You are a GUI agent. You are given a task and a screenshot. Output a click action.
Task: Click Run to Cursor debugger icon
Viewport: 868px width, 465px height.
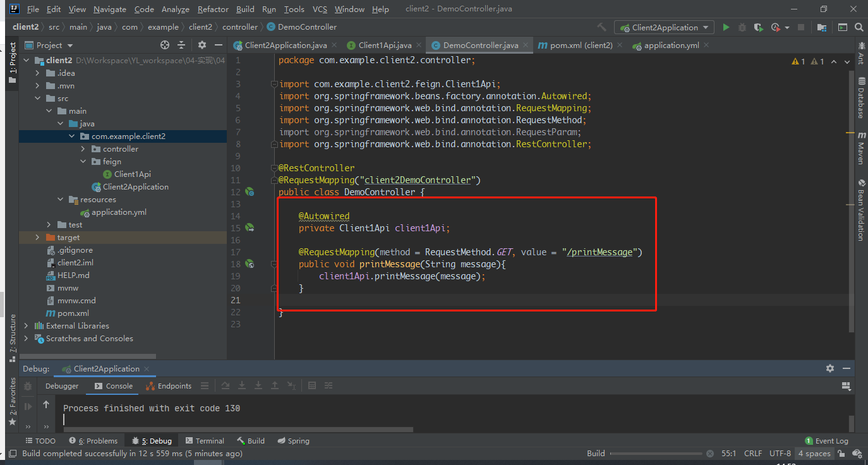[291, 385]
